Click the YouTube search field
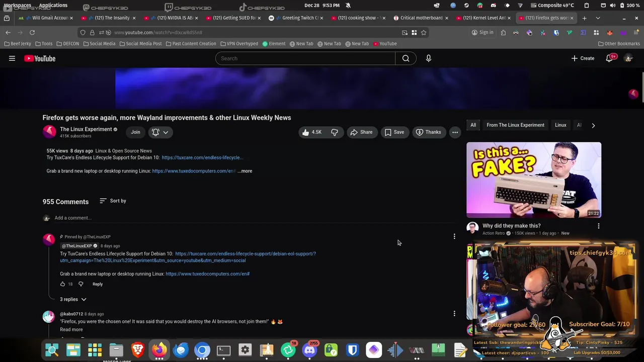This screenshot has height=362, width=644. point(305,58)
